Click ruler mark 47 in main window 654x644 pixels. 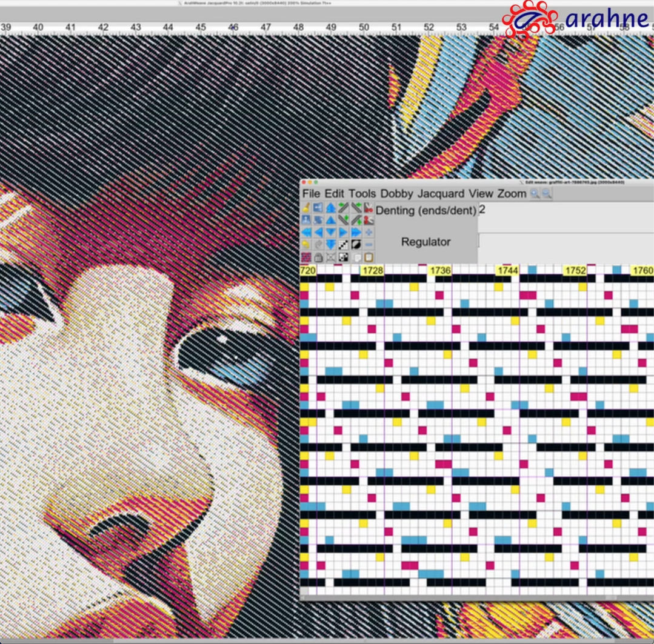coord(265,27)
